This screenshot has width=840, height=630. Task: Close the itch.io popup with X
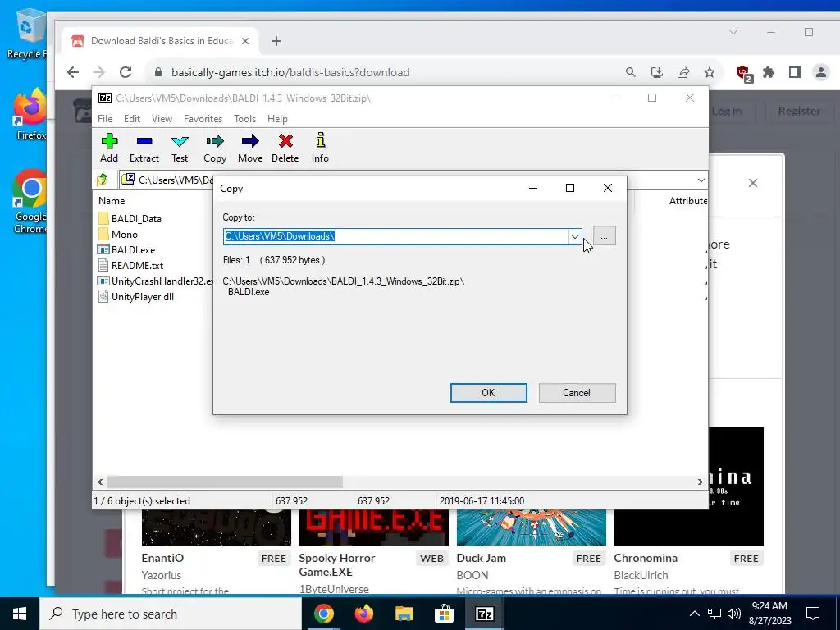pos(753,183)
